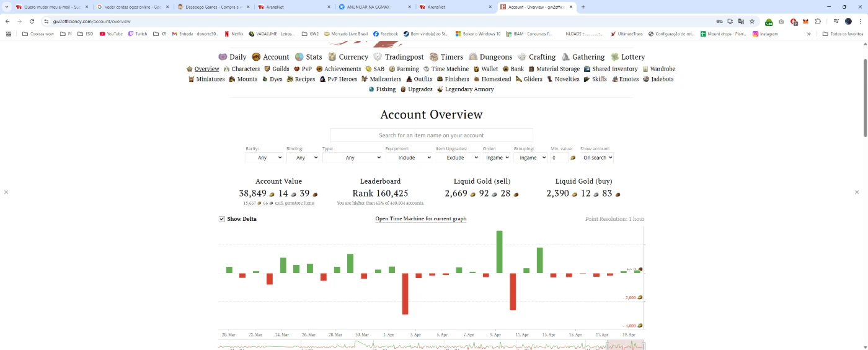Click the Outfits icon

[409, 79]
